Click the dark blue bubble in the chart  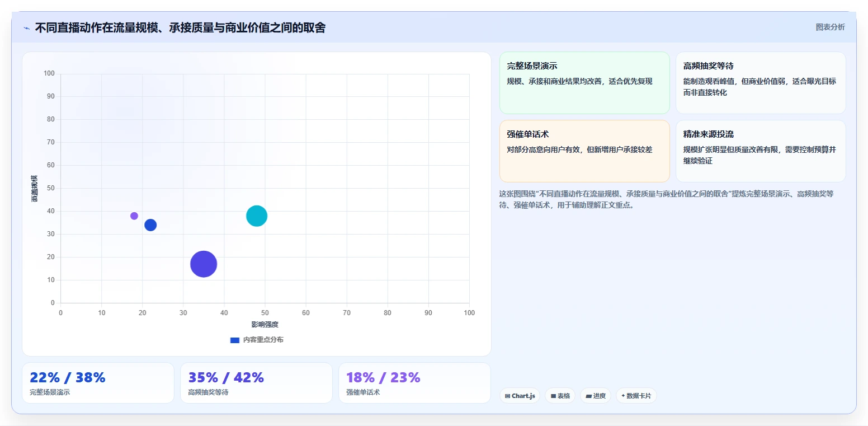click(150, 224)
